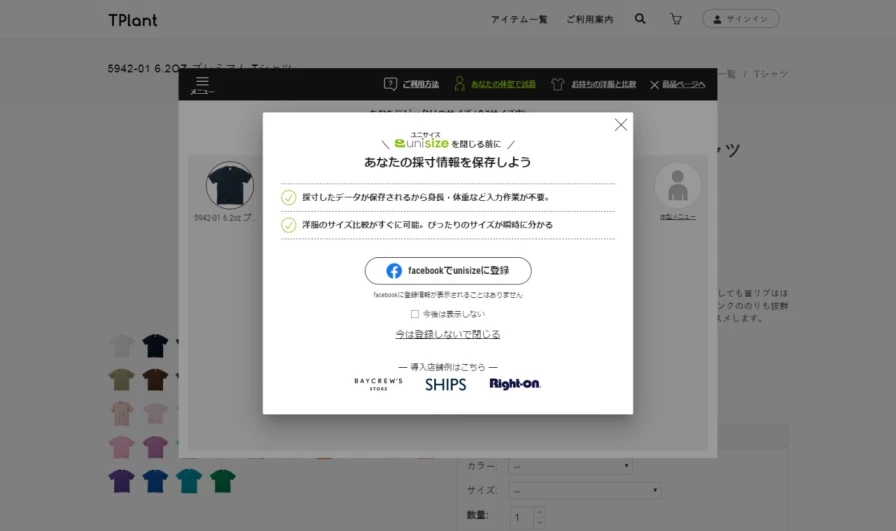Select the purple T-shirt color swatch

click(121, 481)
